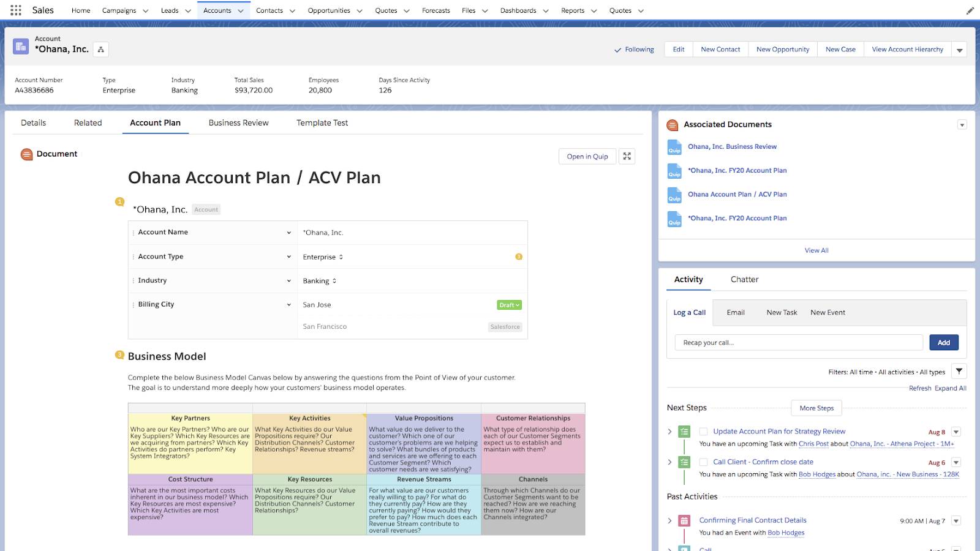
Task: Switch to the Related tab
Action: click(x=88, y=123)
